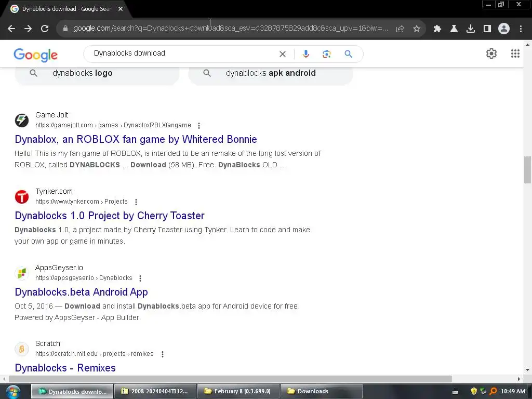Click the appsgeyser.io Dynablocks URL

click(x=84, y=278)
